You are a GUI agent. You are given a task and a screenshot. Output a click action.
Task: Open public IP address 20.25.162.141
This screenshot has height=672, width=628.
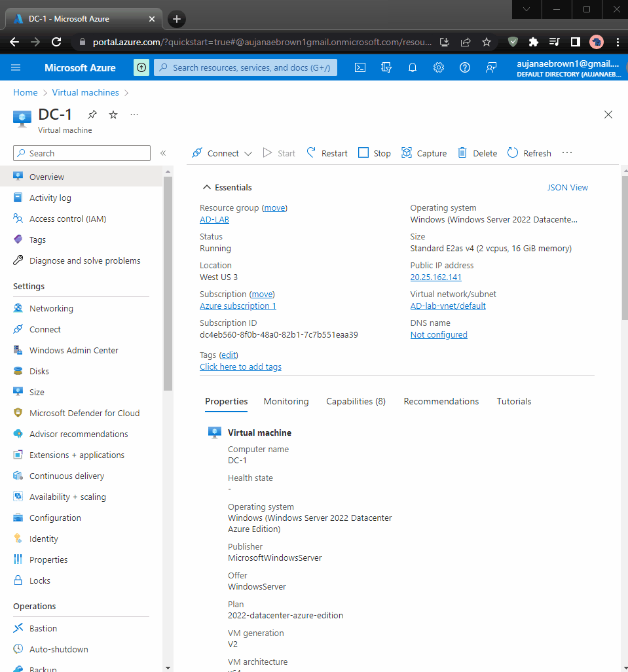click(435, 277)
